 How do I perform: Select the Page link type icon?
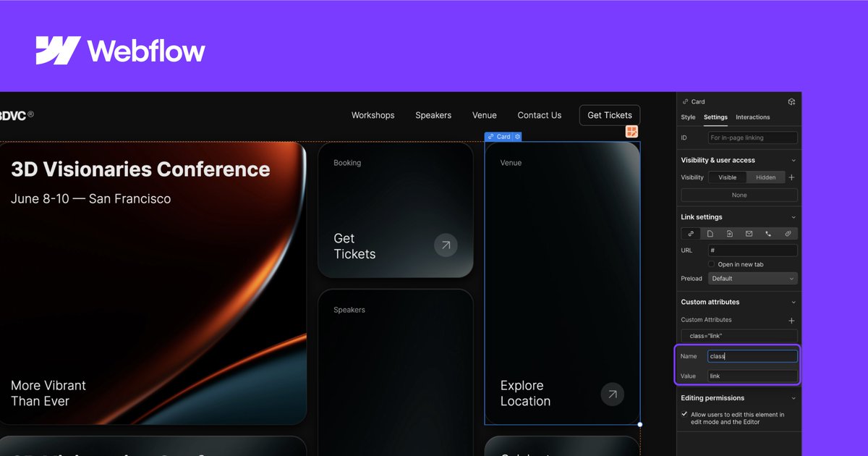tap(710, 234)
